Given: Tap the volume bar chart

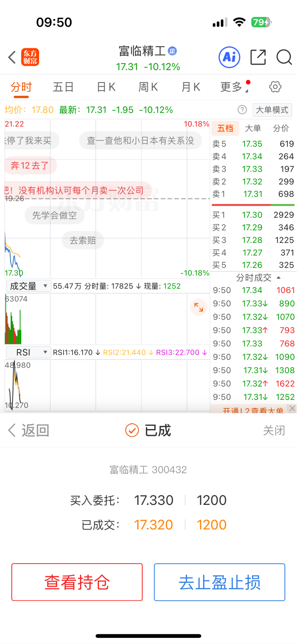Looking at the screenshot, I should 107,319.
